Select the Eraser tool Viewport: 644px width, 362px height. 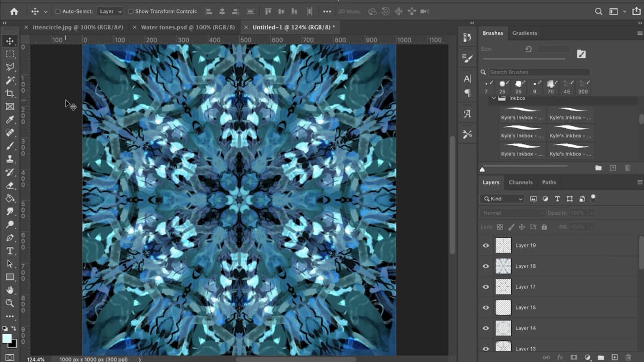(10, 185)
